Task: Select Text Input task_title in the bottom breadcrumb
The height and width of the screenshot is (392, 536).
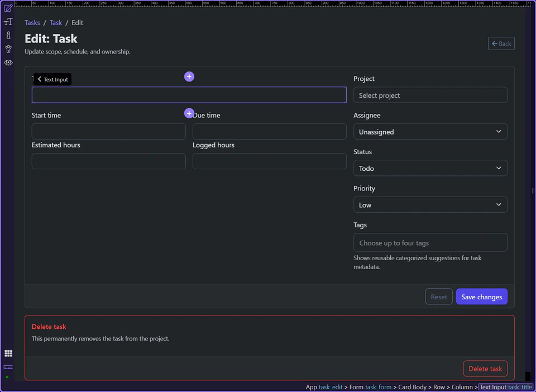Action: [505, 386]
